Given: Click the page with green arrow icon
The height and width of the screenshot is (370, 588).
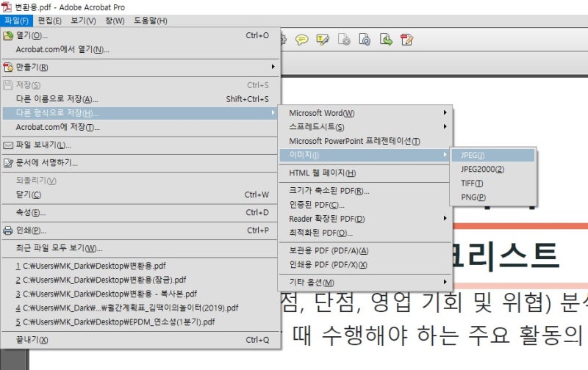Looking at the screenshot, I should click(x=386, y=40).
